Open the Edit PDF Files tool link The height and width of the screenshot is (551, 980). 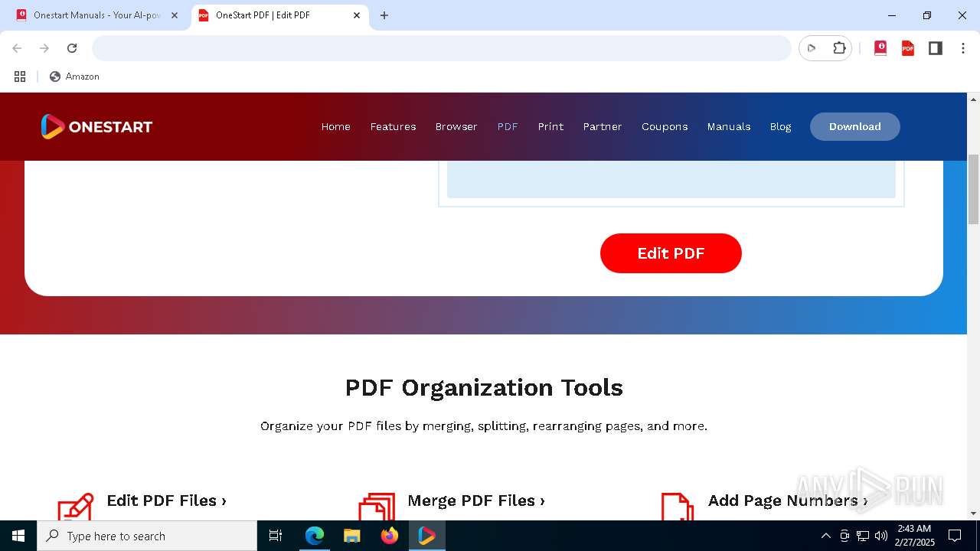(166, 500)
